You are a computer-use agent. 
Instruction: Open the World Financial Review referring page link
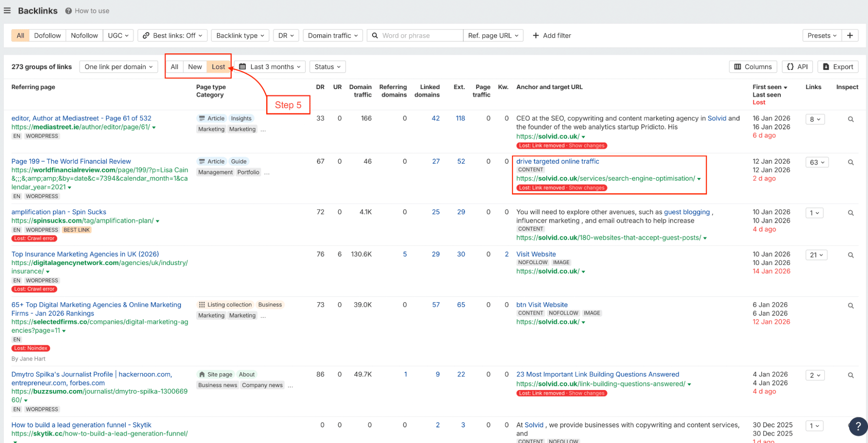pos(71,161)
